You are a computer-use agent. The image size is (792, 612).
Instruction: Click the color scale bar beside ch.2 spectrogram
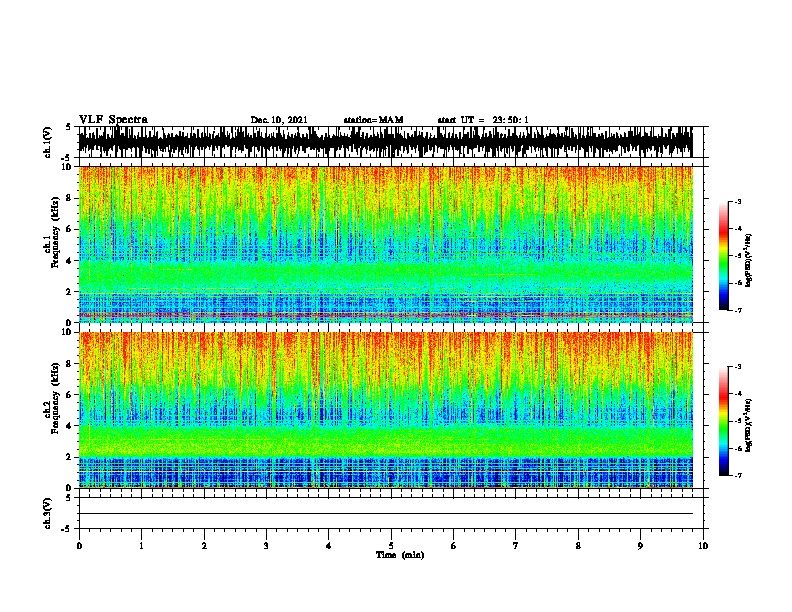[723, 421]
